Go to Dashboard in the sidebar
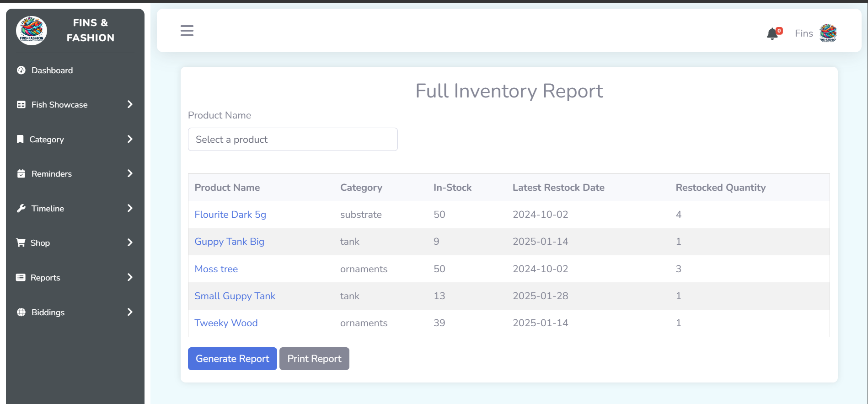Screen dimensions: 868x404 click(x=52, y=70)
